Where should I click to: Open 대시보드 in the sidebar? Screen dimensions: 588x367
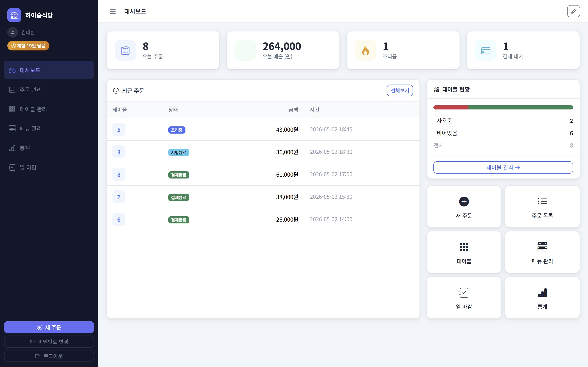pyautogui.click(x=49, y=70)
